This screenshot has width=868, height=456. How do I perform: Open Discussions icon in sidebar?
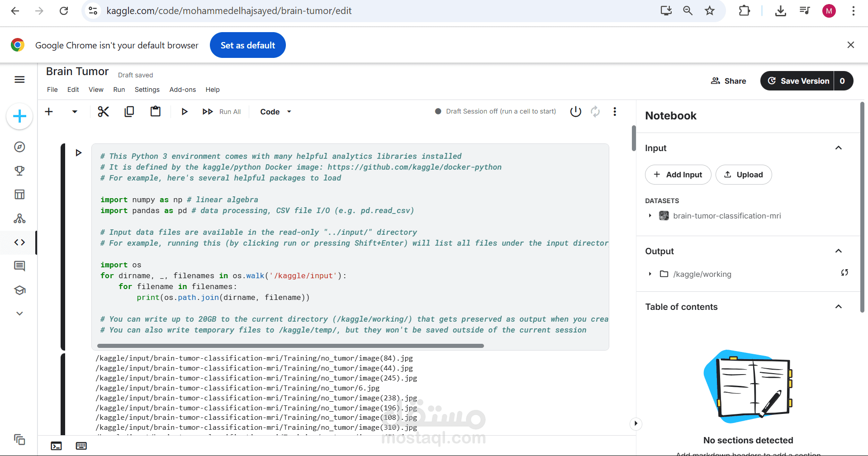(x=19, y=266)
